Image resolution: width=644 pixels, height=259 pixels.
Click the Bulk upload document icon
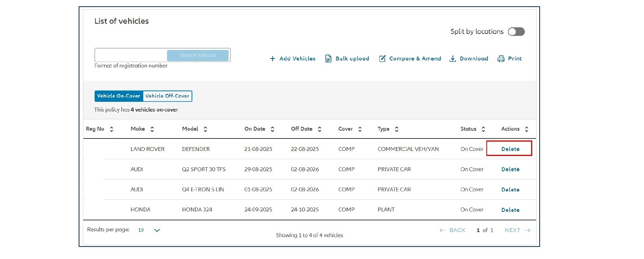coord(328,59)
